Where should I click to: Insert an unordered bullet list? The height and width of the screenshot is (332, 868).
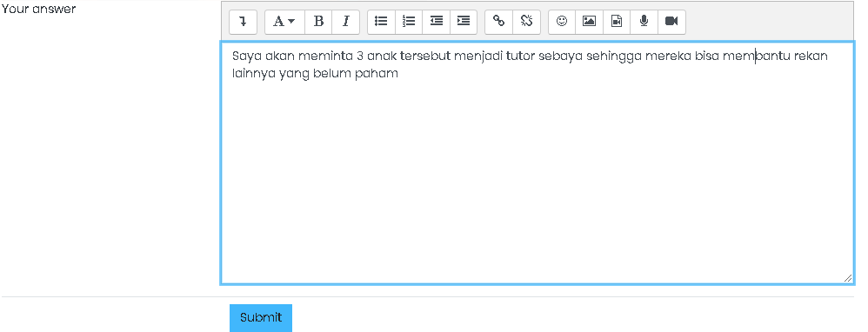coord(382,22)
